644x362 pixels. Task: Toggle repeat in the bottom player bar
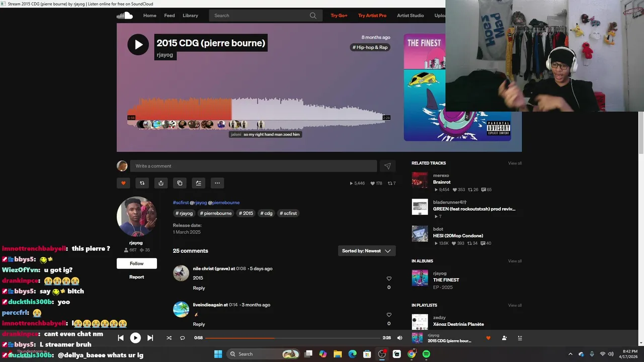point(183,338)
